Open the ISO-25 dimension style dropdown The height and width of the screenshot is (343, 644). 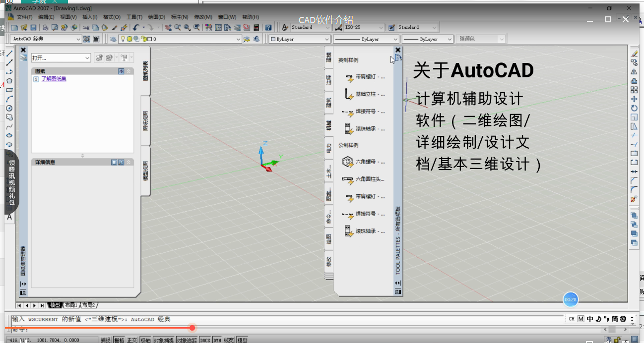pyautogui.click(x=381, y=27)
